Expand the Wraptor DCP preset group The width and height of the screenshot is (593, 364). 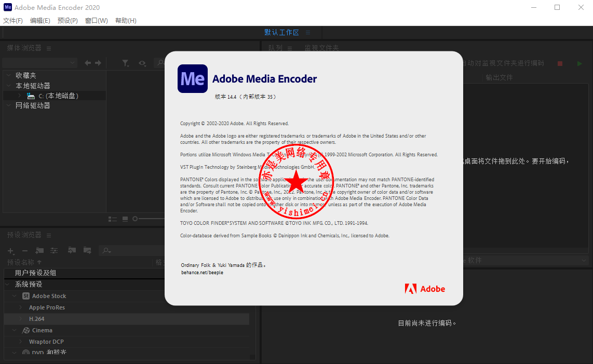click(20, 341)
